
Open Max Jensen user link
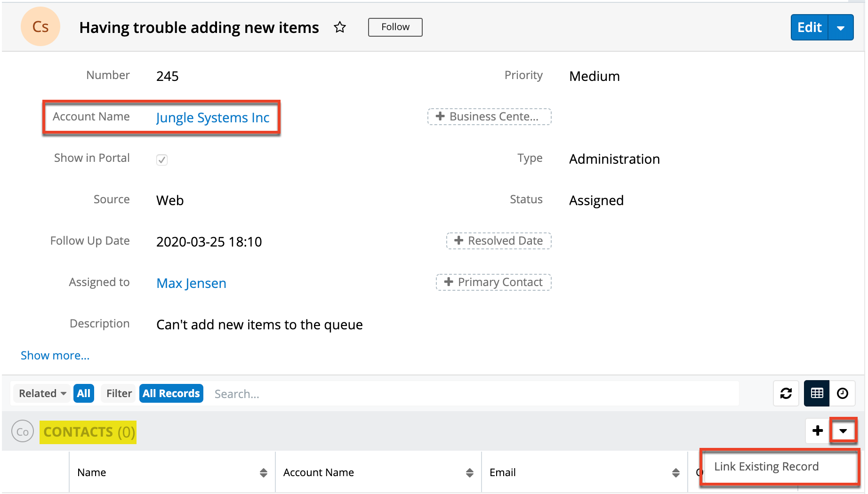point(191,283)
